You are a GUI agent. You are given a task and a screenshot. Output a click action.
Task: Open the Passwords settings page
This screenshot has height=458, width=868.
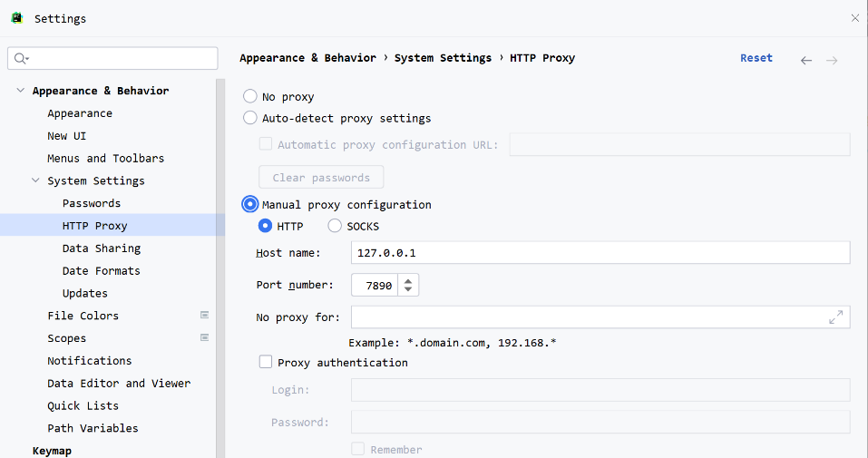click(92, 202)
